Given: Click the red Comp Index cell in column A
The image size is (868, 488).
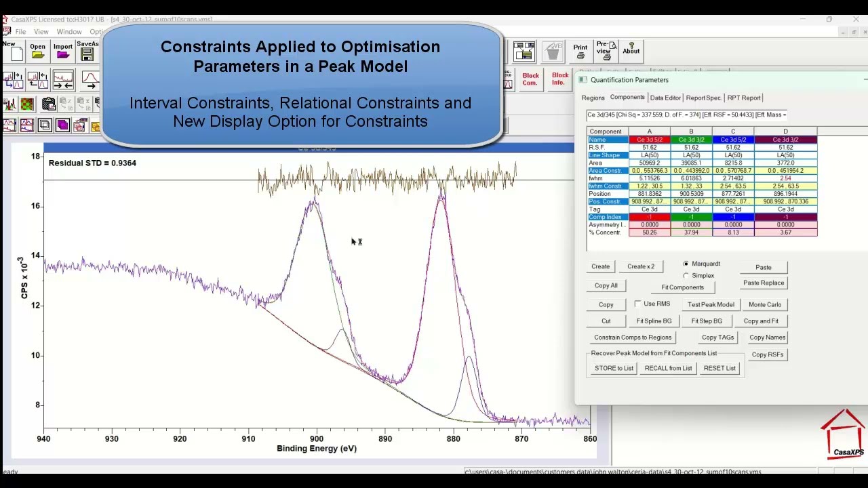Looking at the screenshot, I should 649,217.
